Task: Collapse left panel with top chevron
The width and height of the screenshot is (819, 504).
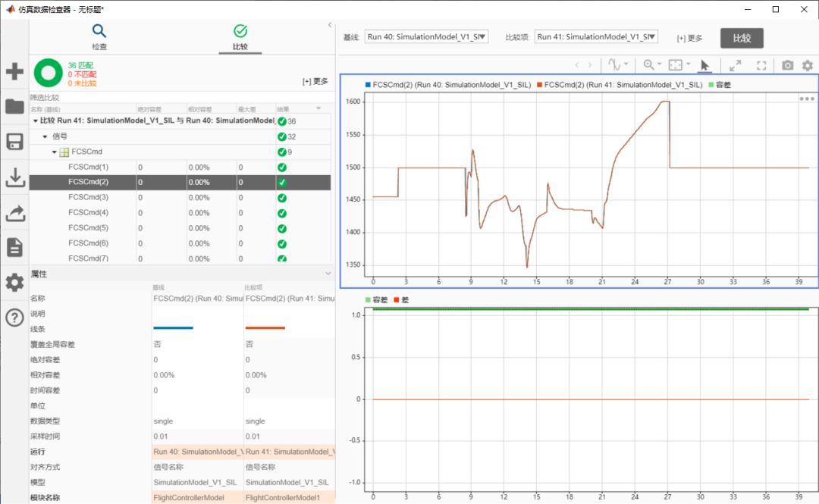Action: [x=330, y=24]
